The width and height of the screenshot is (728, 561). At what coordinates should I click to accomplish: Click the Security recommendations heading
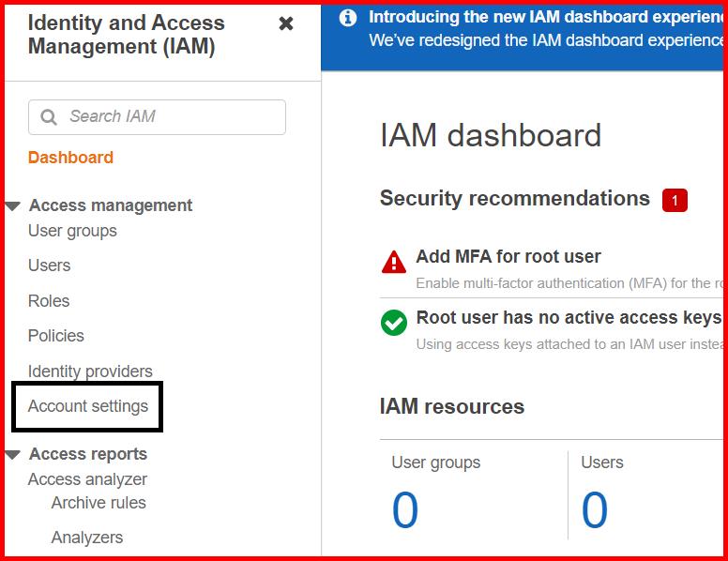tap(515, 198)
